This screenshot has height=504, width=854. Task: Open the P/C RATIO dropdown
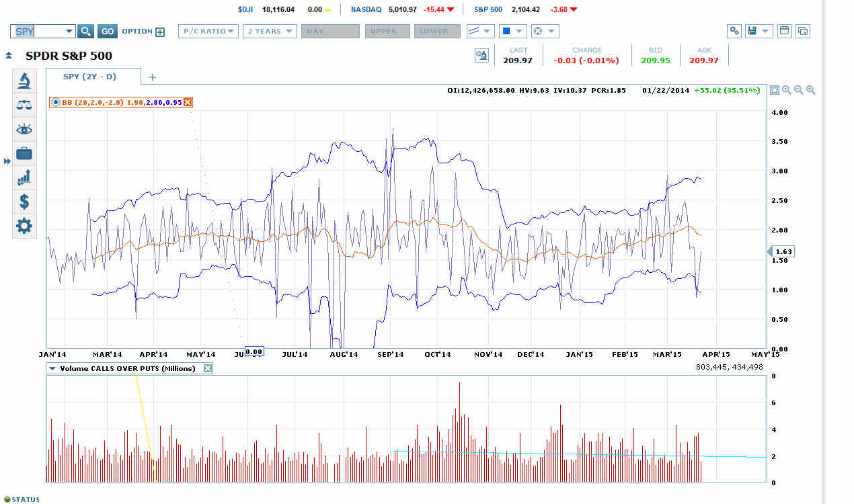coord(208,31)
